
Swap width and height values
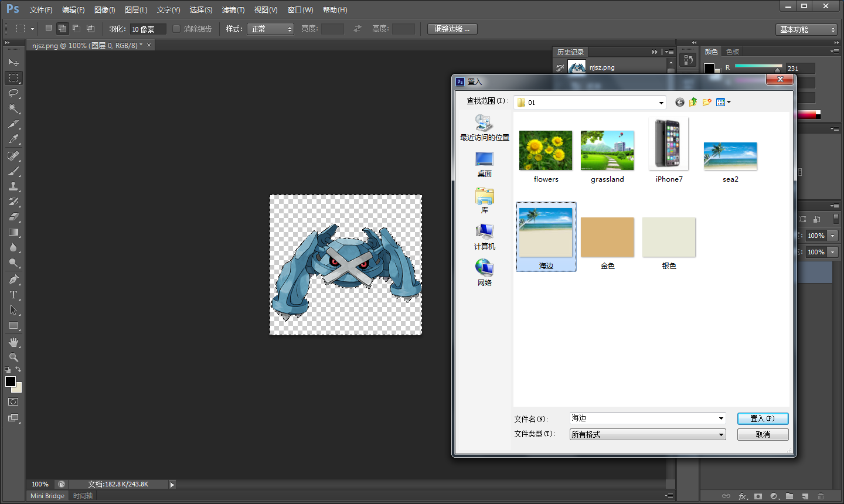click(x=358, y=29)
